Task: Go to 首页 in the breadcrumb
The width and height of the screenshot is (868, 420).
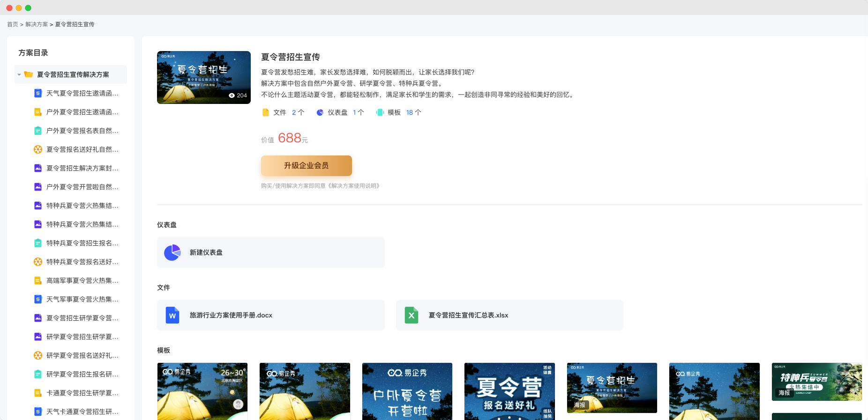Action: 13,24
